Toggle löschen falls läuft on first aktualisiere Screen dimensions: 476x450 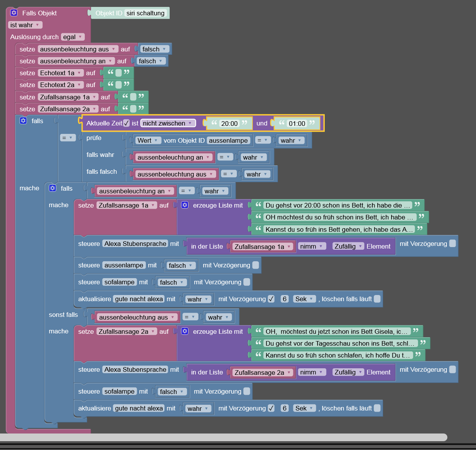click(x=377, y=299)
